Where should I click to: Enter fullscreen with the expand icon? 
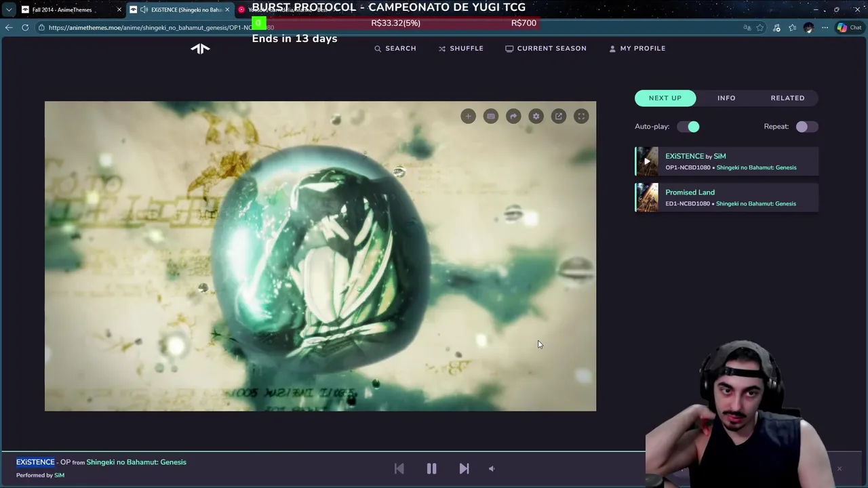[x=581, y=117]
